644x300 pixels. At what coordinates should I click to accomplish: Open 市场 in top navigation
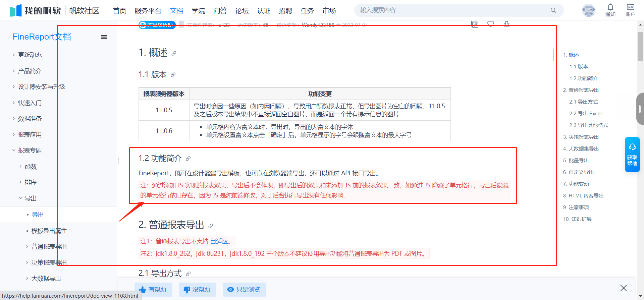pyautogui.click(x=329, y=11)
